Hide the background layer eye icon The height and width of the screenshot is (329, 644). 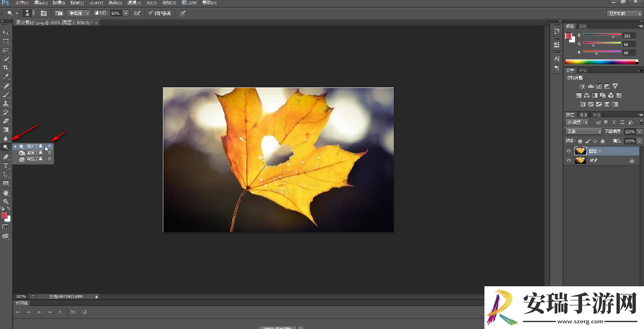coord(569,161)
